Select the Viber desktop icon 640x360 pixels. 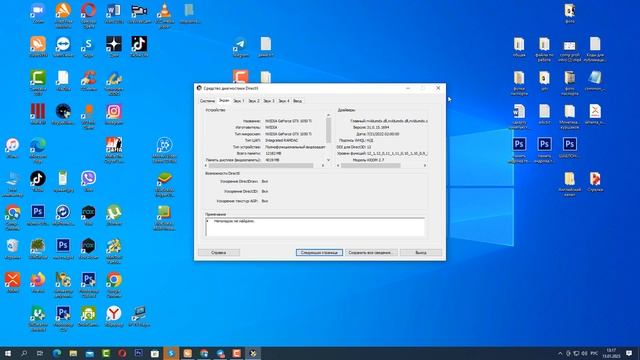click(88, 179)
